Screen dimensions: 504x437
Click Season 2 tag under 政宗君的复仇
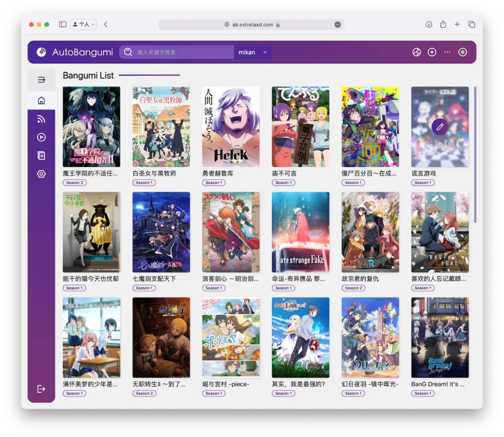[353, 288]
